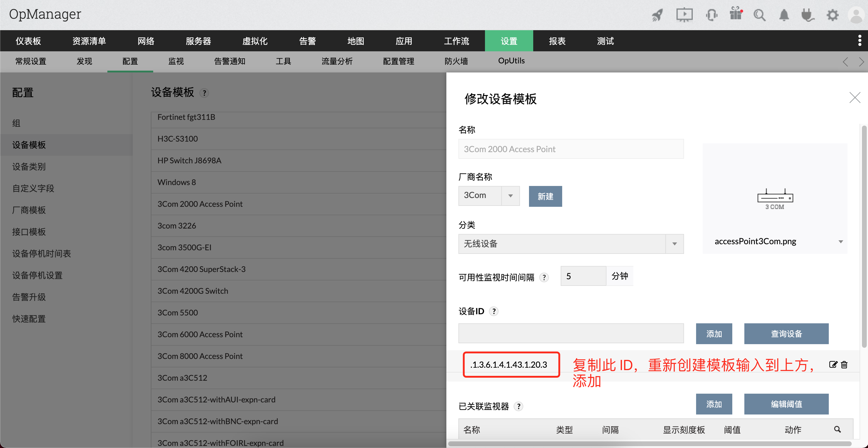This screenshot has height=448, width=868.
Task: Open the accessPoint3Com.png image dropdown
Action: tap(778, 241)
